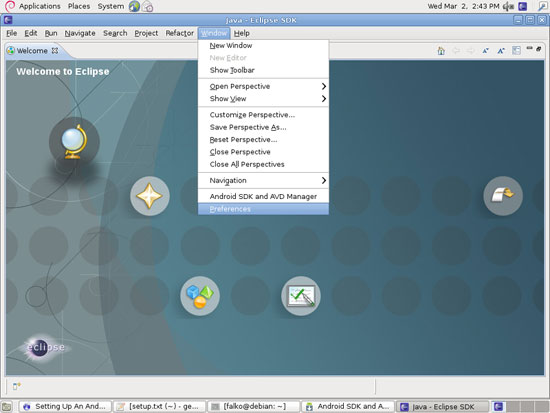Choose Customize Perspective... entry

point(263,115)
